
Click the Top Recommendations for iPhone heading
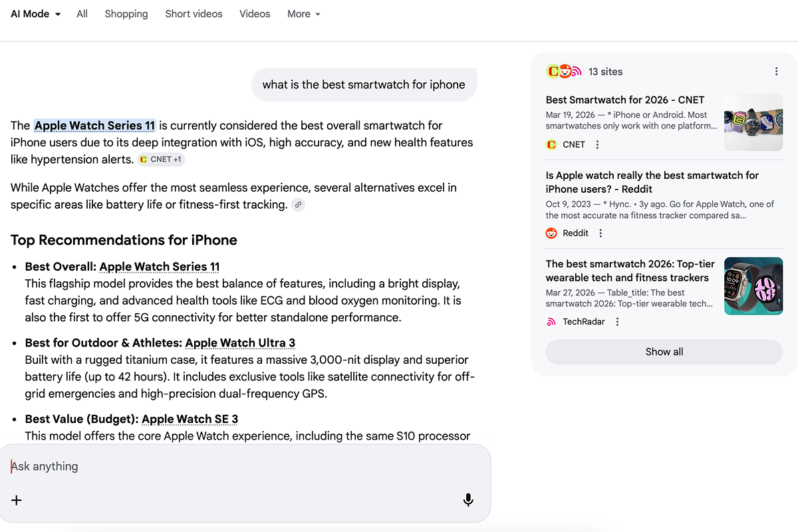click(124, 240)
